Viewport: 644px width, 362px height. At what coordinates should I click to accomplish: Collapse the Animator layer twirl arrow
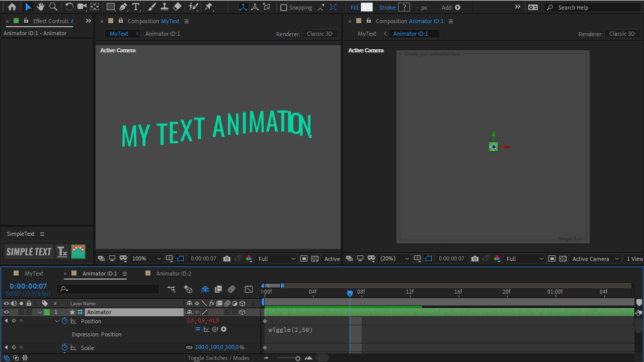pos(40,312)
